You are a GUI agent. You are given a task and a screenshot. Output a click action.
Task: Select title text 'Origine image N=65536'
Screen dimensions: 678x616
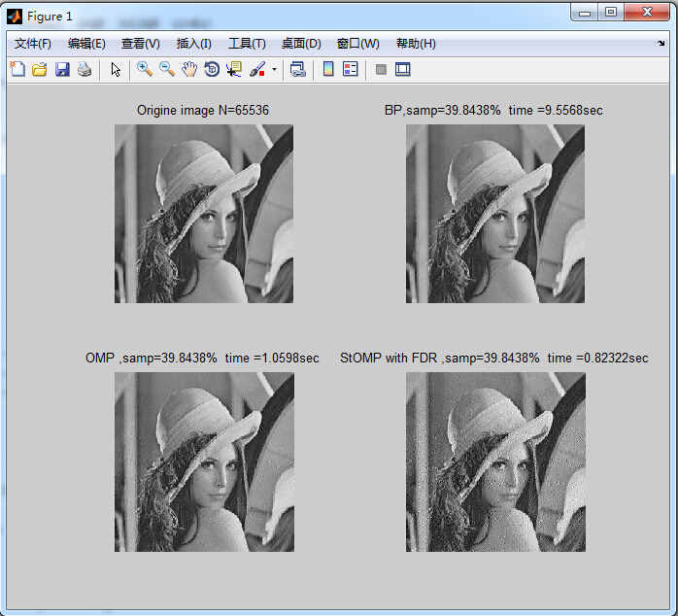[203, 111]
